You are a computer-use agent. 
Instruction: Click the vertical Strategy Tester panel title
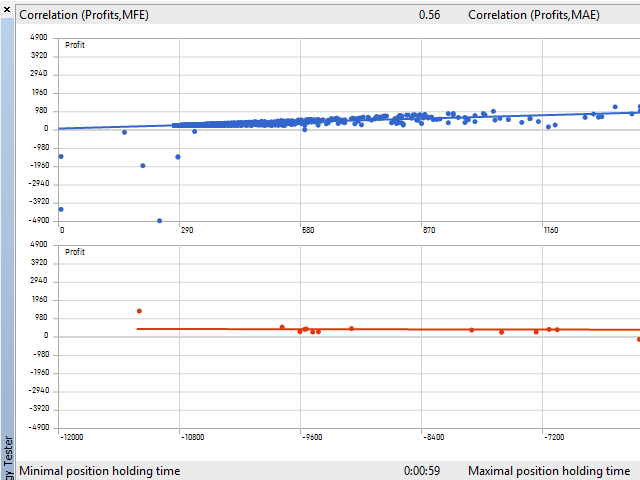(x=8, y=457)
